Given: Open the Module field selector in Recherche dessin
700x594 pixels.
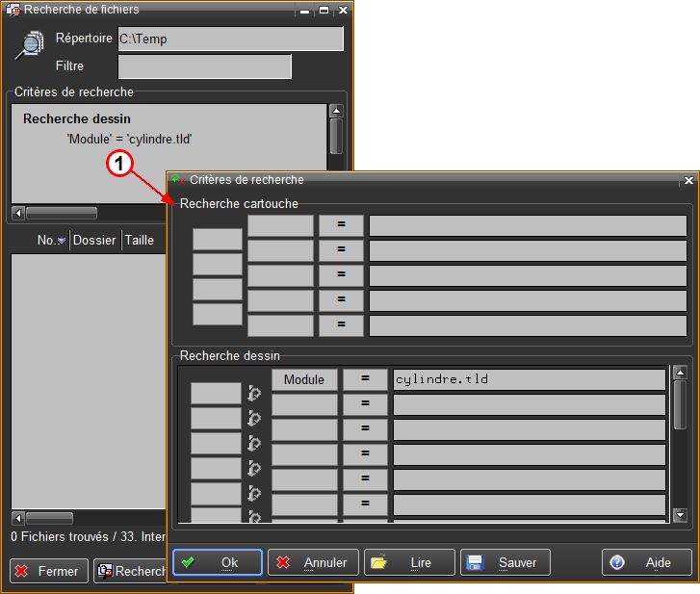Looking at the screenshot, I should pos(304,379).
